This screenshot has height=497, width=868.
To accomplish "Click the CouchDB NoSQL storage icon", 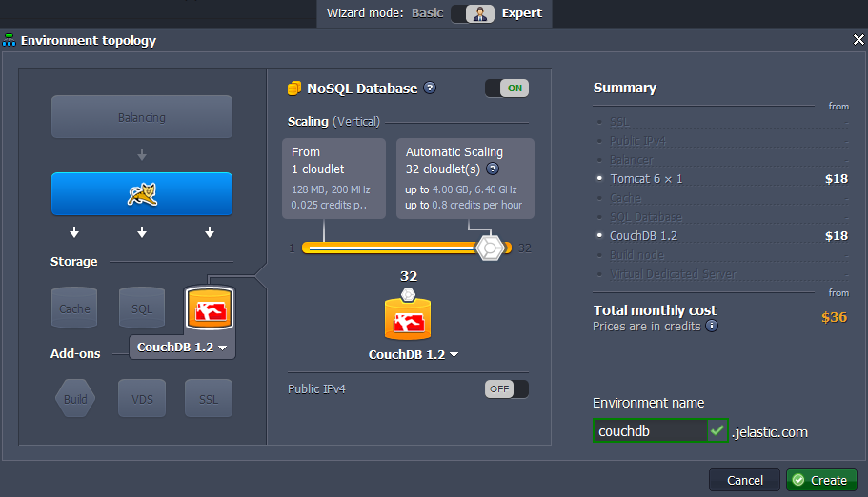I will [210, 308].
